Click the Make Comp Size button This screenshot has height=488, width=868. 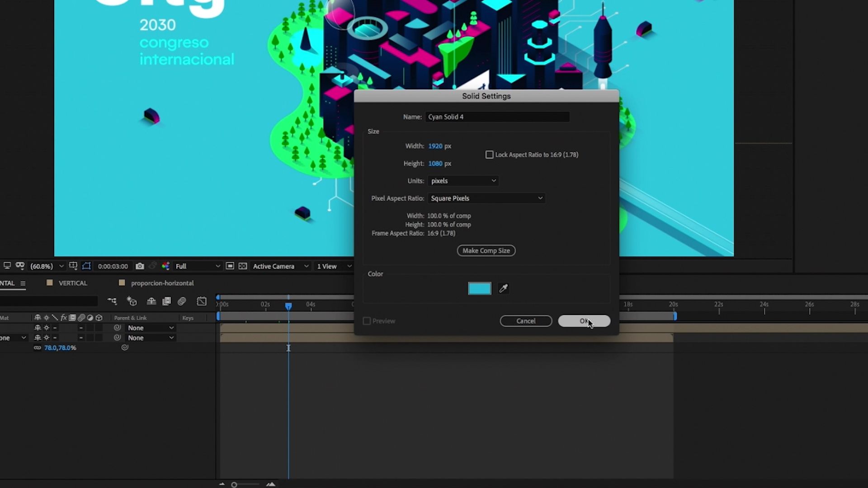[x=486, y=250]
